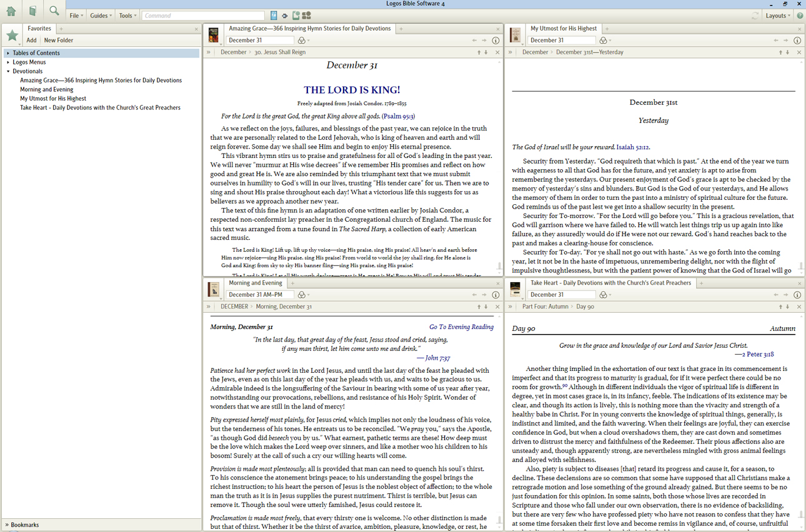
Task: Open the help question mark icon
Action: tap(800, 16)
